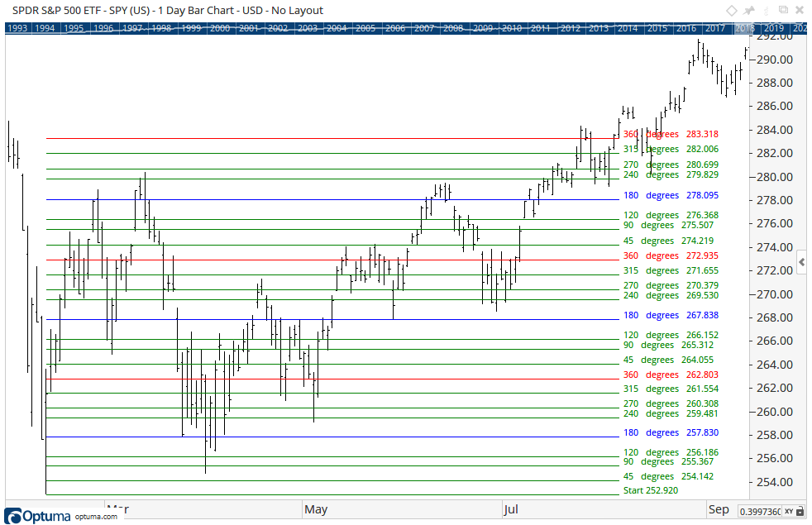Click the '45 degrees 274.219' label
The height and width of the screenshot is (525, 812).
(x=668, y=241)
